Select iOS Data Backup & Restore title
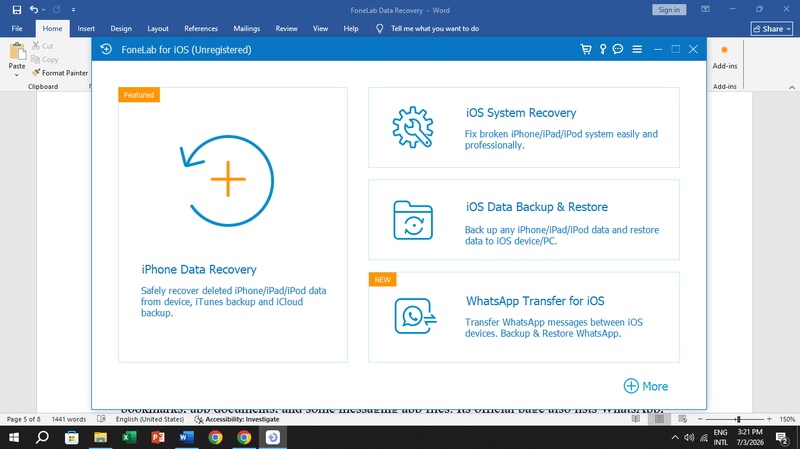This screenshot has height=449, width=800. pos(537,207)
